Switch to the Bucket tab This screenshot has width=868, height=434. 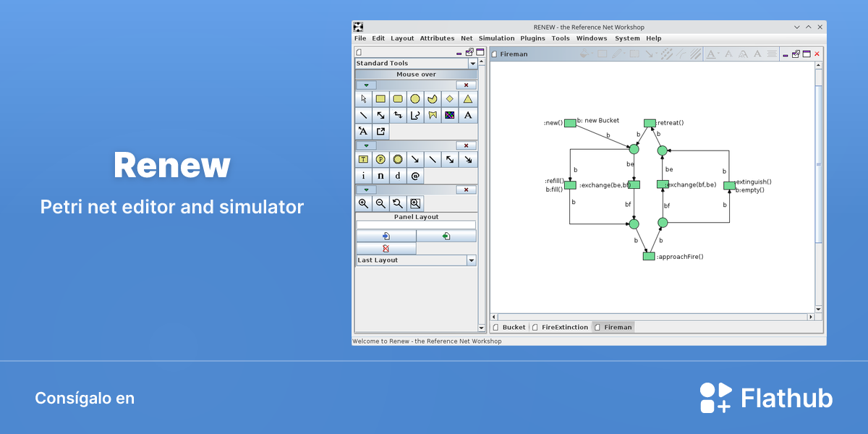tap(510, 327)
